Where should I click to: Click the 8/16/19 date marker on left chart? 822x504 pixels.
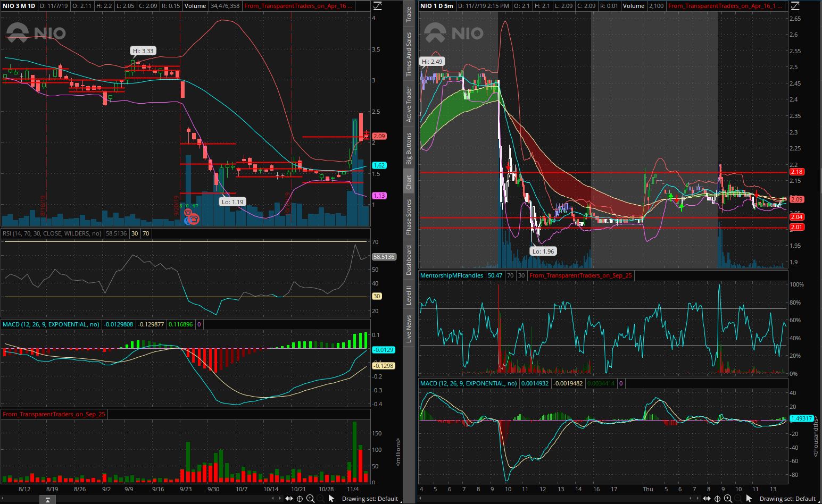tap(43, 205)
